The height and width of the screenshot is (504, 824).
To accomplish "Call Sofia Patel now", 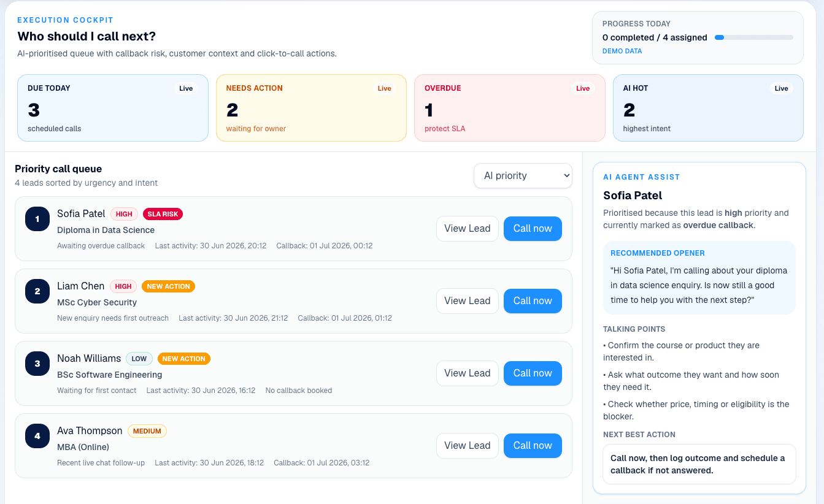I will [x=533, y=229].
